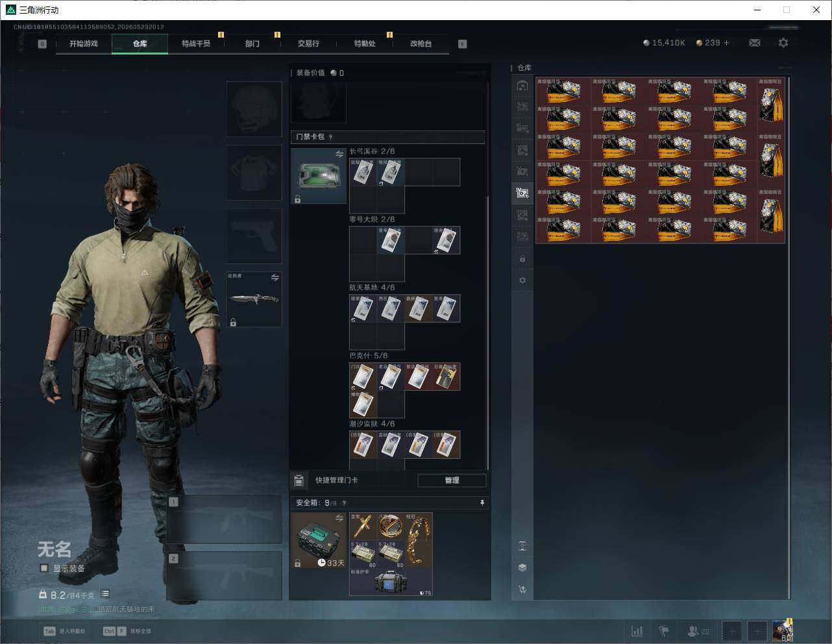
Task: Open the 开始游戏 tab
Action: coord(84,43)
